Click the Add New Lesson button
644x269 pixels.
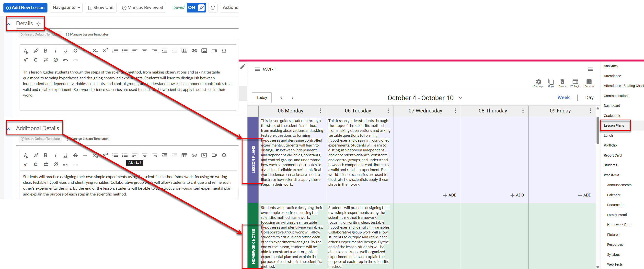(25, 8)
